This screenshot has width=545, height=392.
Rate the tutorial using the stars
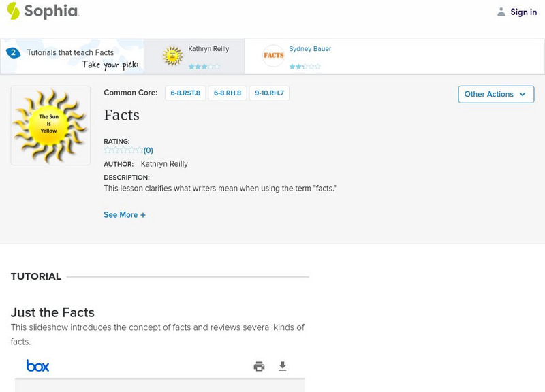(123, 150)
